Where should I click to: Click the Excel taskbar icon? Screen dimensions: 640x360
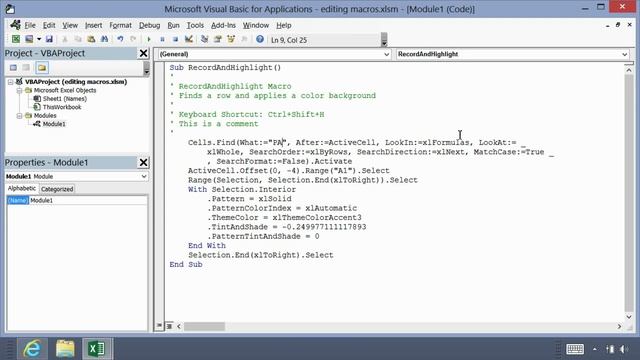click(x=97, y=349)
